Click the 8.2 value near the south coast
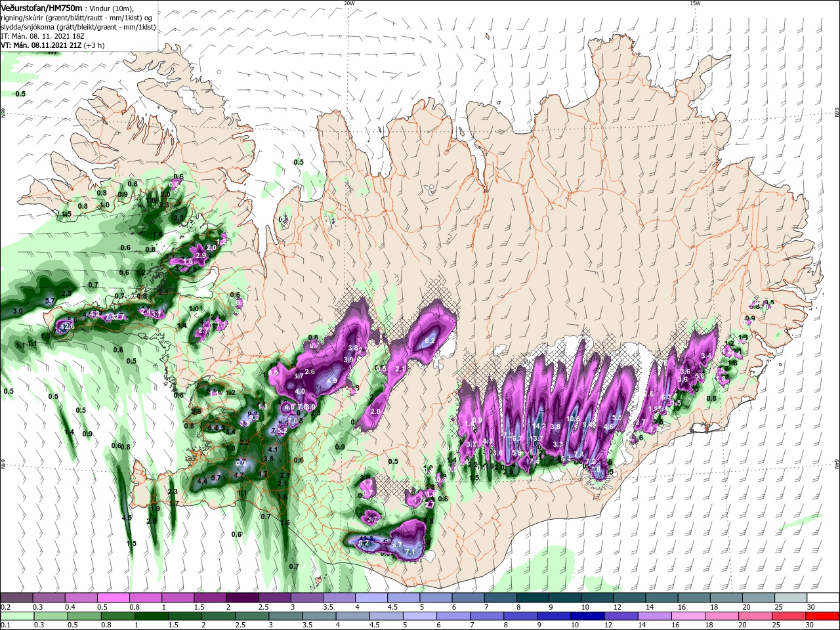This screenshot has width=840, height=630. 365,543
